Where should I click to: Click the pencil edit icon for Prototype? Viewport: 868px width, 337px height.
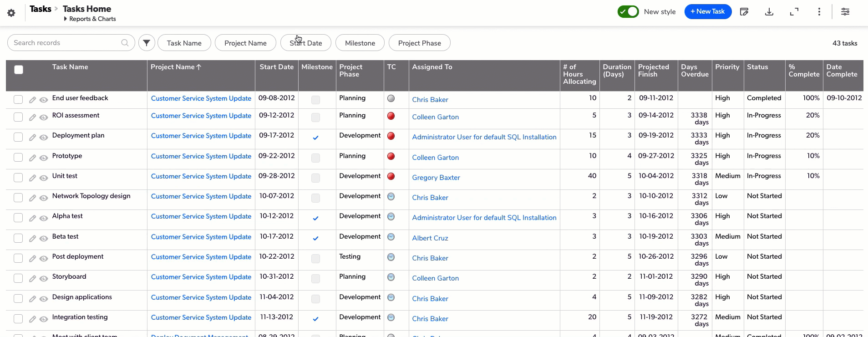coord(32,158)
